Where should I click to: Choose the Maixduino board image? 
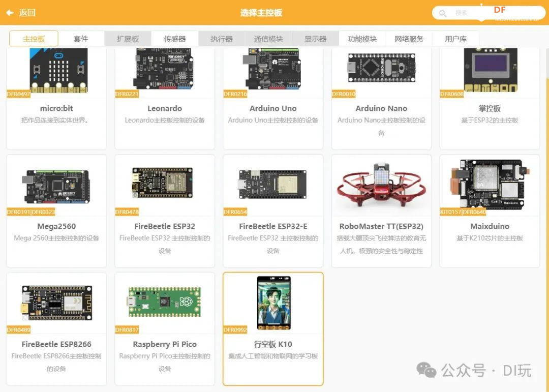(x=490, y=185)
